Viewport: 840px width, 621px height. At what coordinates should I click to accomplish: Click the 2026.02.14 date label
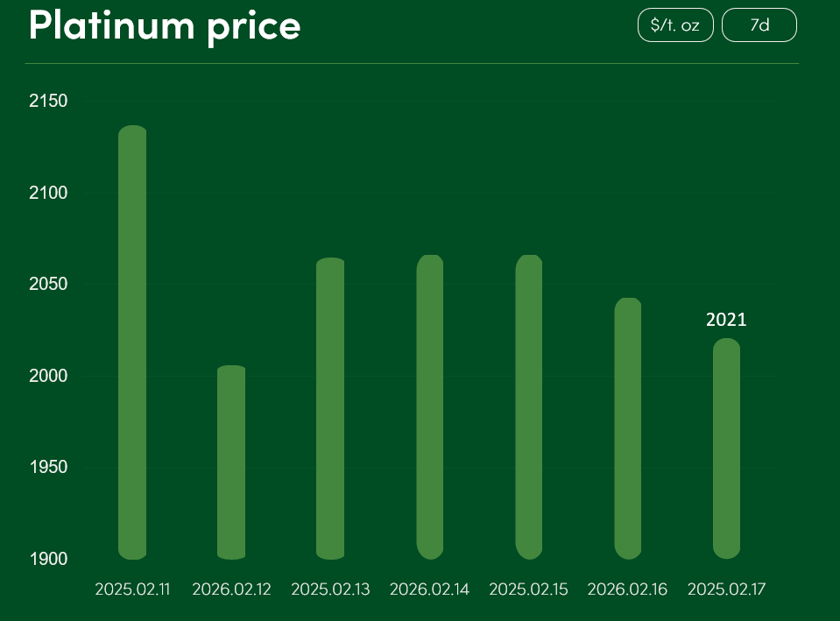click(429, 589)
